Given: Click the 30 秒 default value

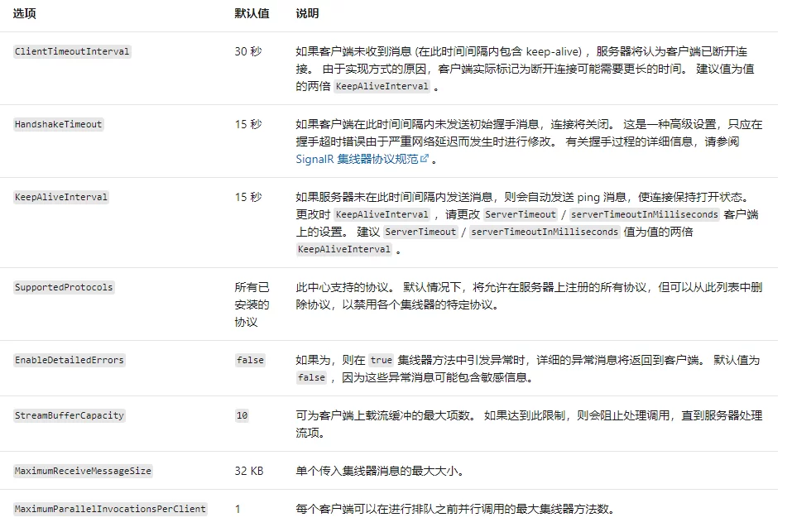Looking at the screenshot, I should 248,51.
